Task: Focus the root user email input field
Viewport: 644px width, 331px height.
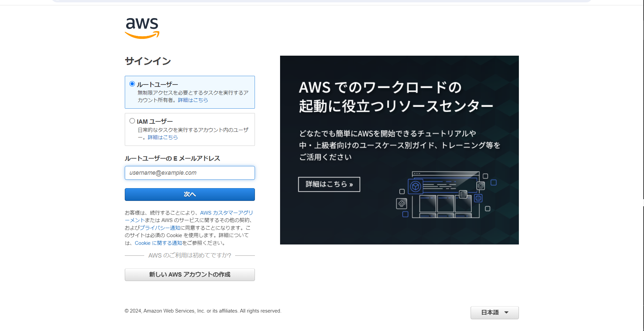Action: click(x=190, y=173)
